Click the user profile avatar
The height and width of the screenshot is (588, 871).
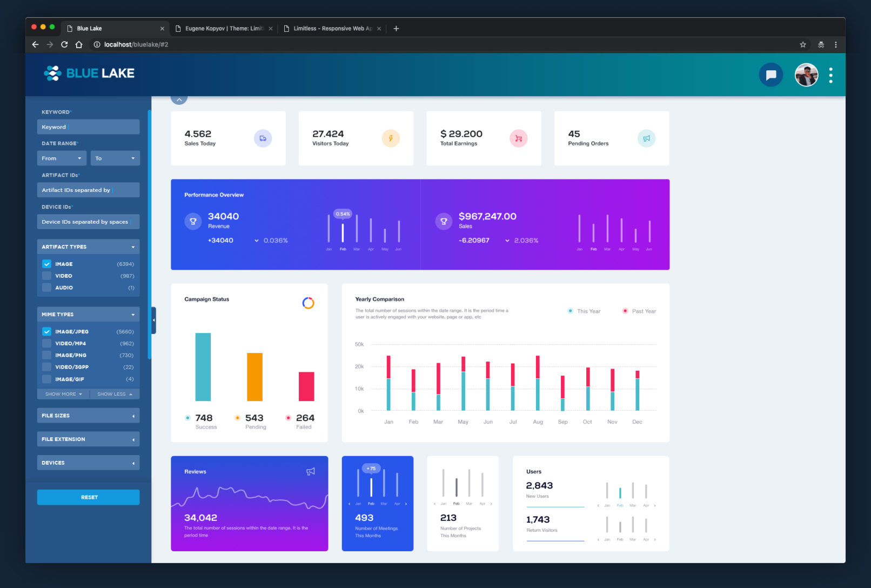(x=806, y=75)
